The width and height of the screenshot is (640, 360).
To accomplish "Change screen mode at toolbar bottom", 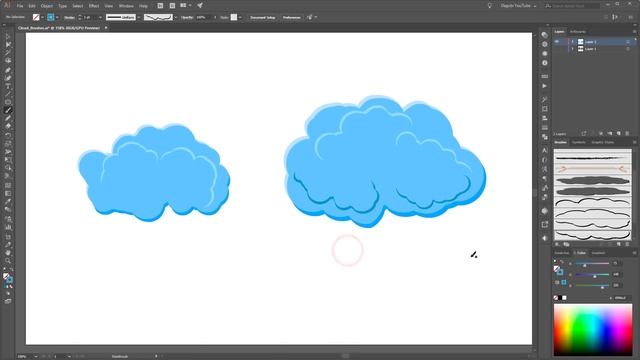I will [8, 301].
